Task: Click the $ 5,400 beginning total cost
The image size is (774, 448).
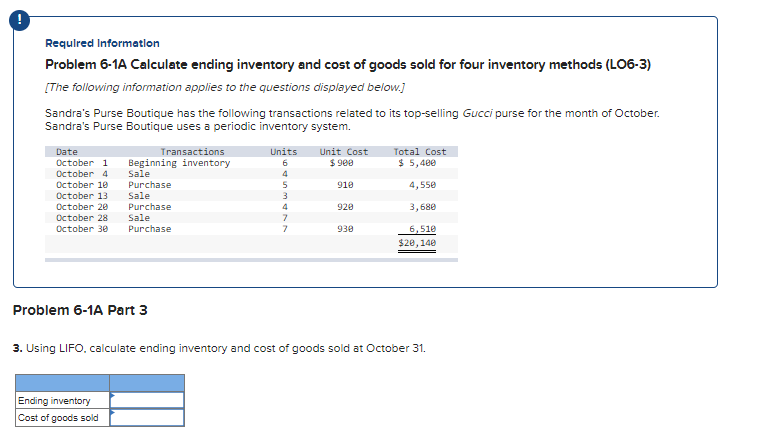Action: [x=417, y=163]
